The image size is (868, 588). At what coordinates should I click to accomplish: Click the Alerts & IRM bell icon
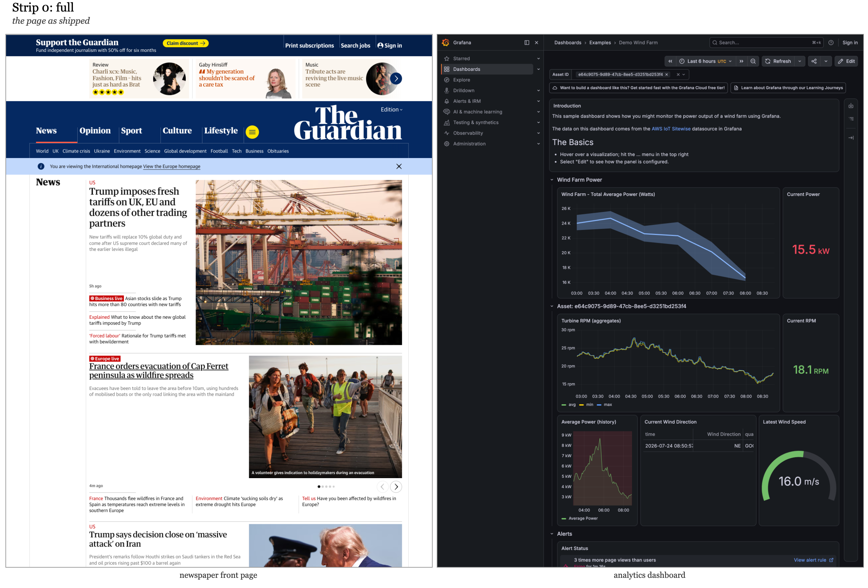click(x=447, y=101)
